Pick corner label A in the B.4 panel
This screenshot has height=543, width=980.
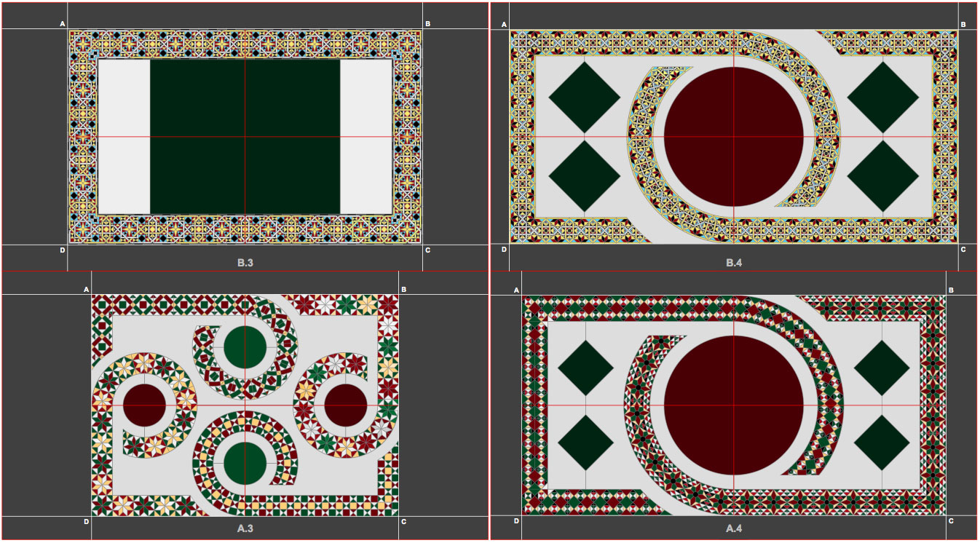point(504,24)
